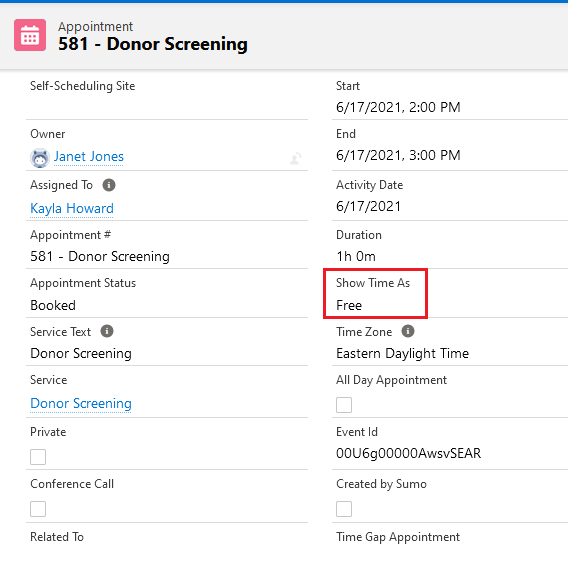Open the Donor Screening service link
The height and width of the screenshot is (561, 568).
(81, 403)
